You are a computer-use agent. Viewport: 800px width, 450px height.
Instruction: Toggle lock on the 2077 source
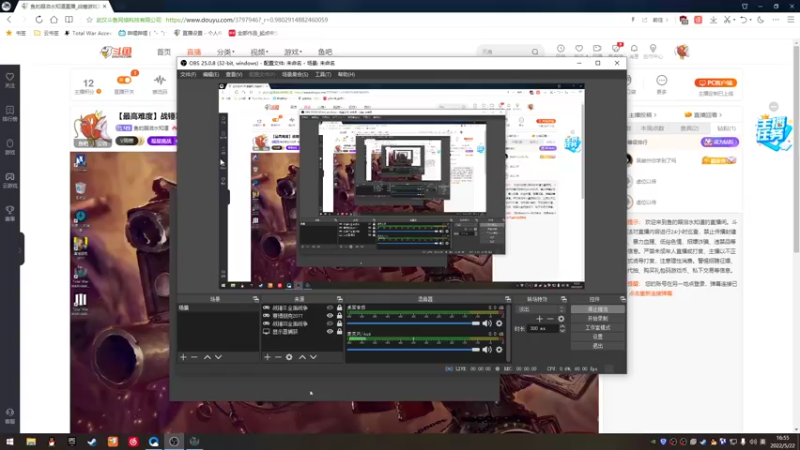(x=339, y=316)
